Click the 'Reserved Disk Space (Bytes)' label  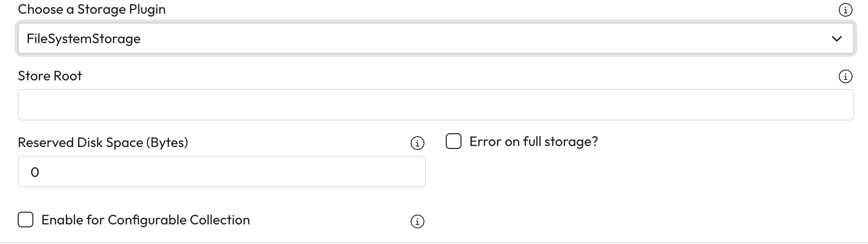tap(103, 143)
